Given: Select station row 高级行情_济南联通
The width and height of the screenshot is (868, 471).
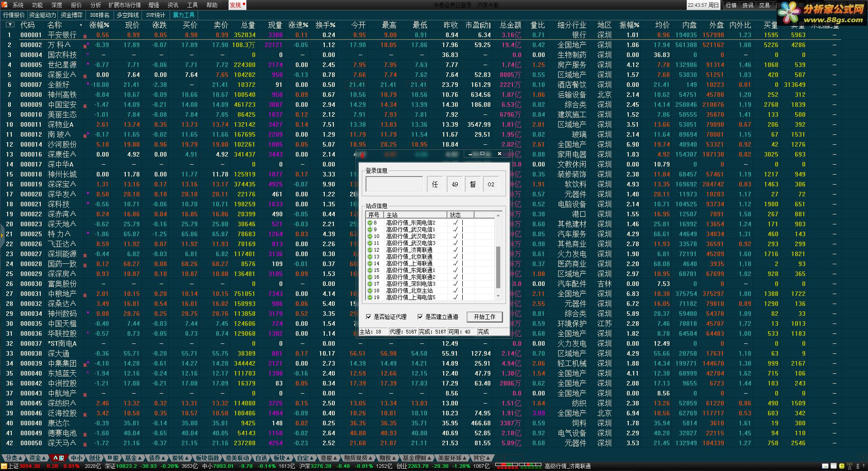Looking at the screenshot, I should click(x=431, y=250).
